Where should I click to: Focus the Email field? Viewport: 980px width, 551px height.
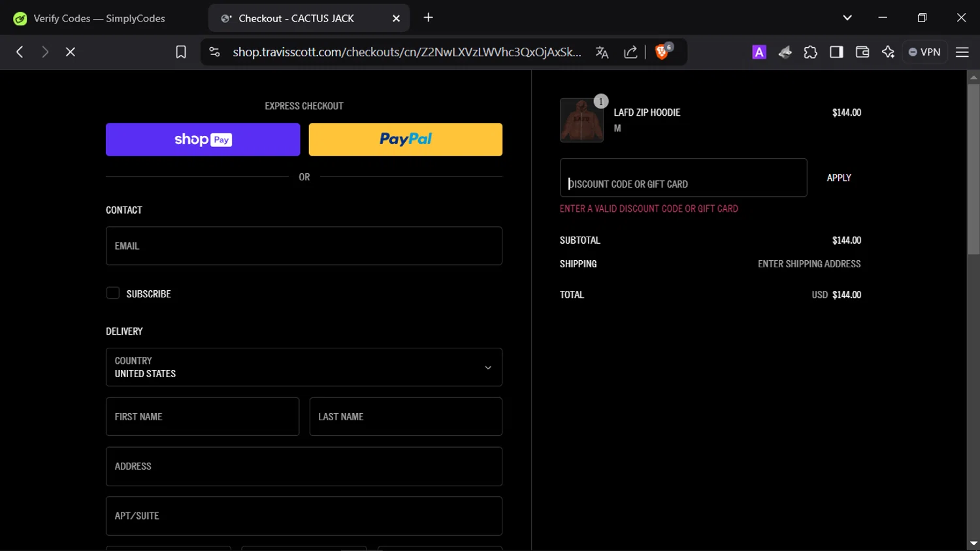tap(304, 246)
